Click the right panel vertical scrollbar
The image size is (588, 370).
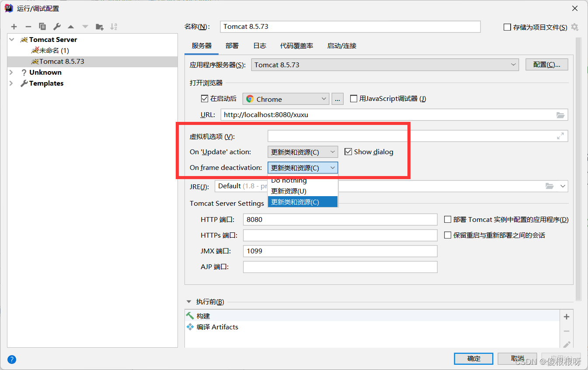[578, 169]
